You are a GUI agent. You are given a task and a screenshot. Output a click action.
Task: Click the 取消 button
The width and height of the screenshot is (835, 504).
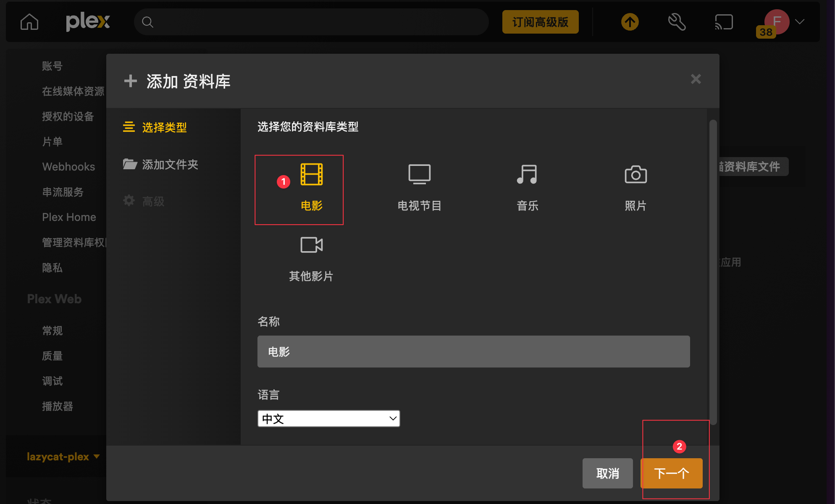tap(607, 473)
